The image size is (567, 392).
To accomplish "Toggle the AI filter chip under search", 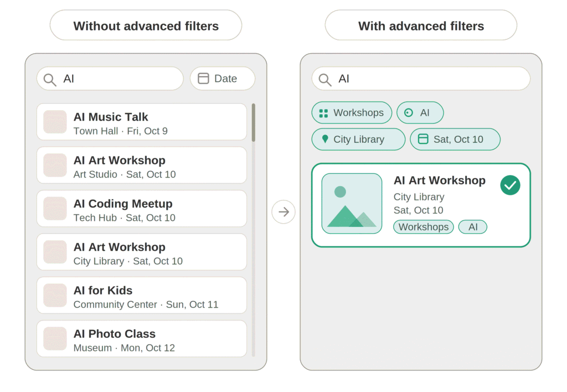I will [x=420, y=113].
